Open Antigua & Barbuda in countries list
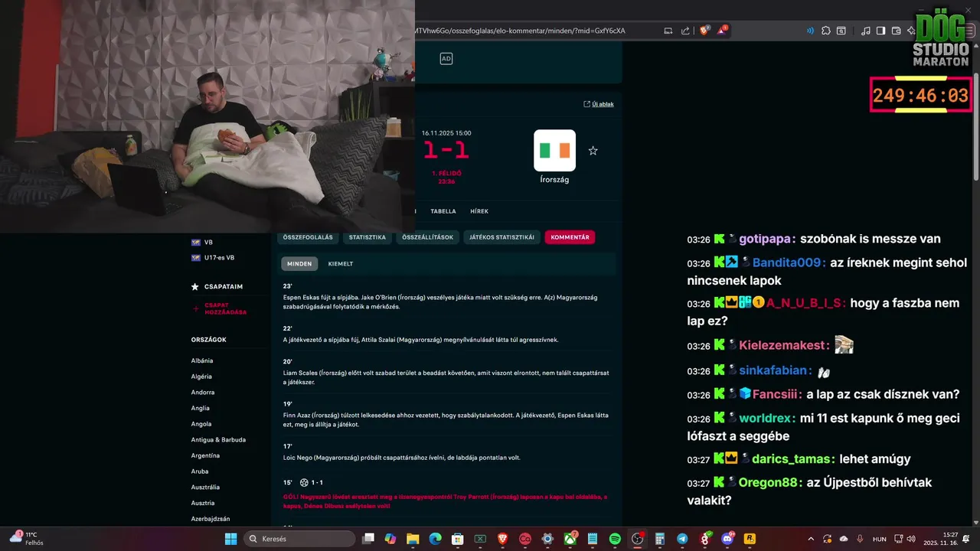The image size is (980, 551). [218, 439]
